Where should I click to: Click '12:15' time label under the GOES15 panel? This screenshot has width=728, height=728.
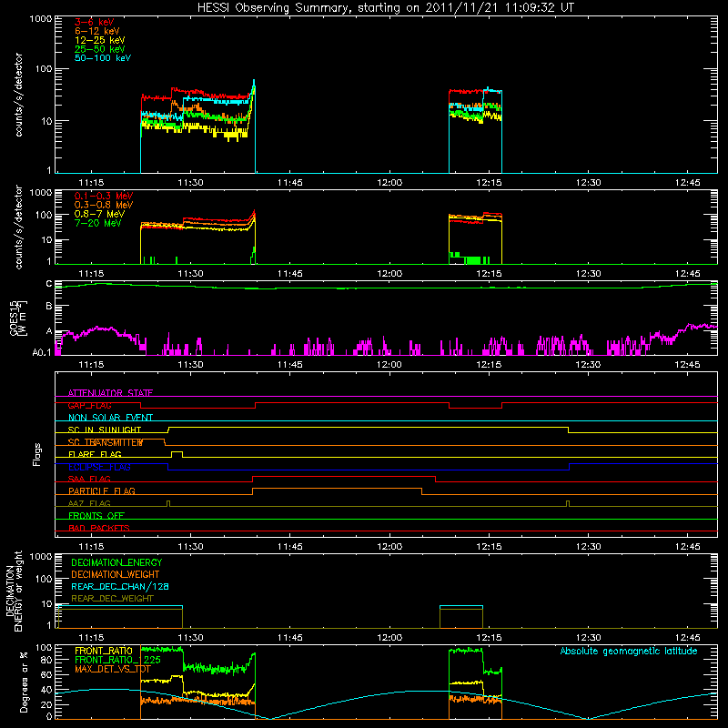tap(489, 365)
